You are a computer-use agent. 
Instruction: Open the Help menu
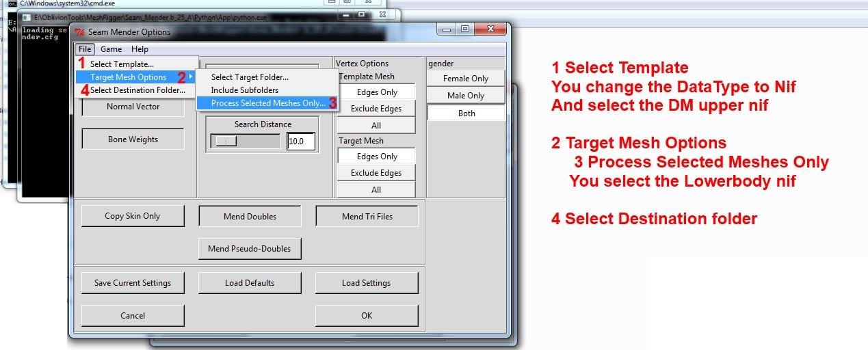click(140, 49)
